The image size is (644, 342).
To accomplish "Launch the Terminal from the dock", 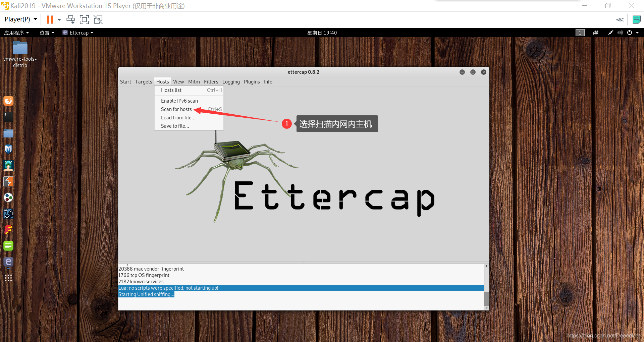I will pos(8,117).
